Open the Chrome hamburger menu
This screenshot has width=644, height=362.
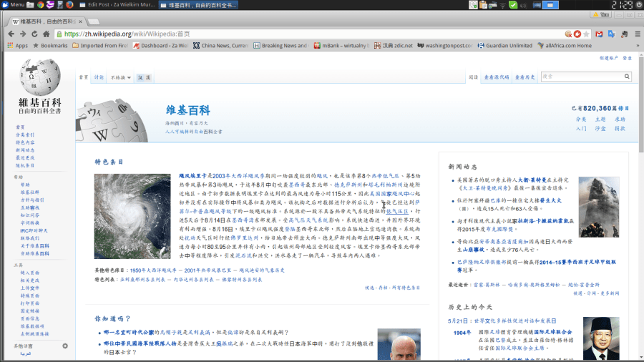[x=636, y=34]
